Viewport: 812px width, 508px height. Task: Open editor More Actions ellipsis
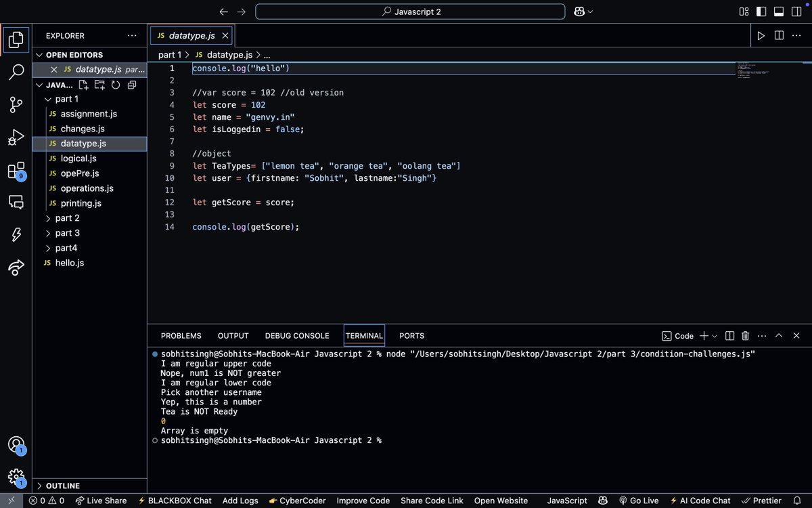tap(798, 35)
